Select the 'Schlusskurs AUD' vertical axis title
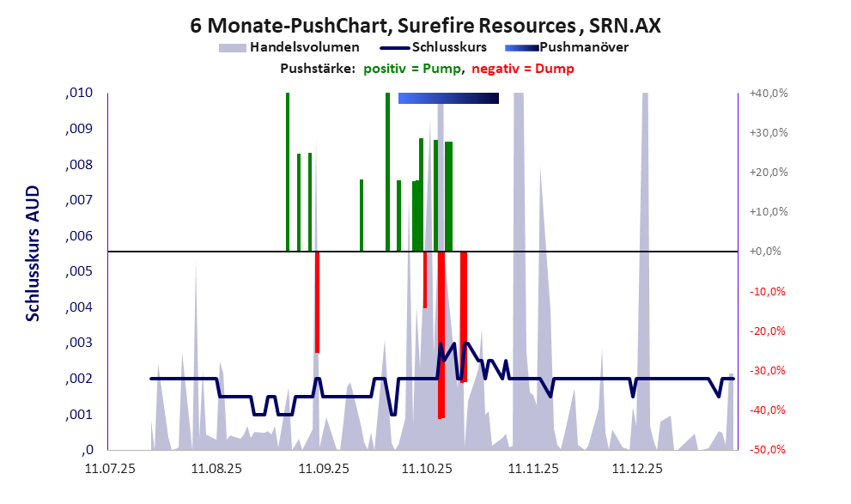Image resolution: width=851 pixels, height=504 pixels. pyautogui.click(x=33, y=253)
